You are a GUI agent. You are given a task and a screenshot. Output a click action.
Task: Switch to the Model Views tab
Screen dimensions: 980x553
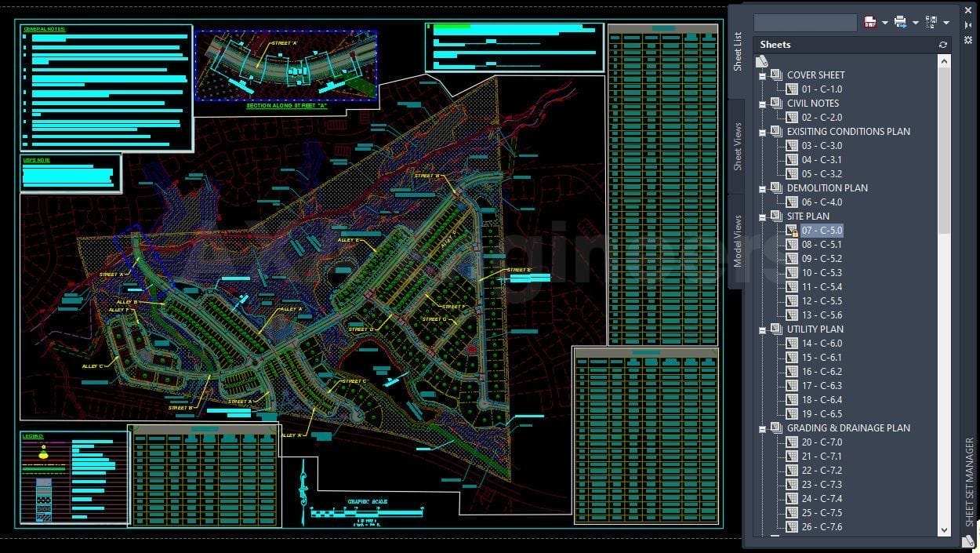[x=737, y=241]
